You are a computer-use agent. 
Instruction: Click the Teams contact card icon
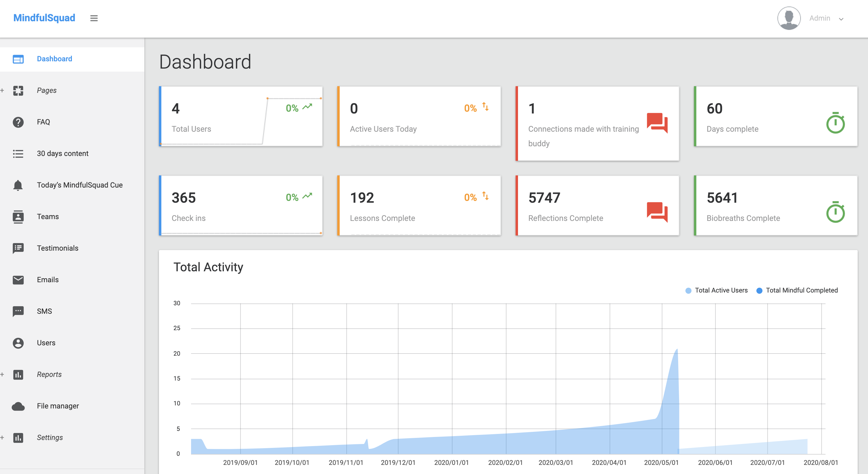[18, 217]
